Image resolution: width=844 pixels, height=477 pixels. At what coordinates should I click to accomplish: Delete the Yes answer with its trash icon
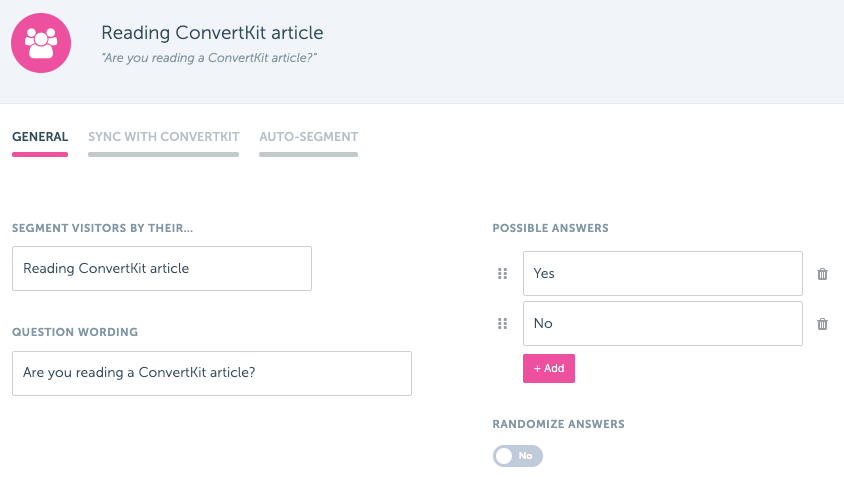(x=822, y=274)
